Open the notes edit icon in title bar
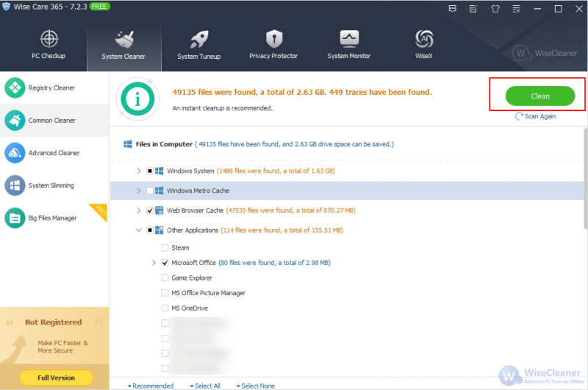The height and width of the screenshot is (390, 588). tap(473, 9)
